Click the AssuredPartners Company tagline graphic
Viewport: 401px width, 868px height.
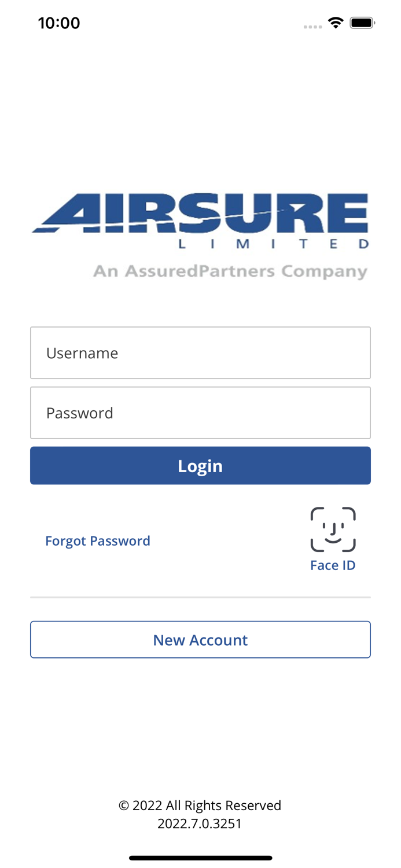[230, 270]
